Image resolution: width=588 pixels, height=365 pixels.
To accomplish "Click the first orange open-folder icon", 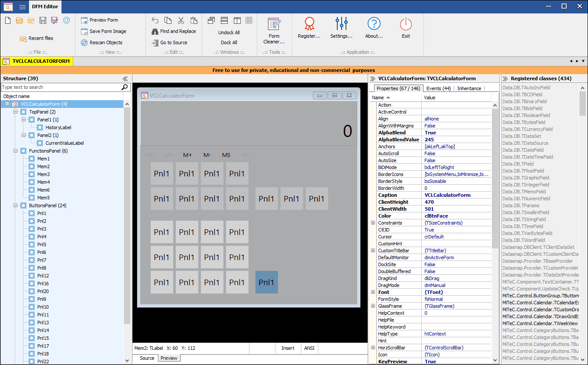I will click(x=19, y=20).
